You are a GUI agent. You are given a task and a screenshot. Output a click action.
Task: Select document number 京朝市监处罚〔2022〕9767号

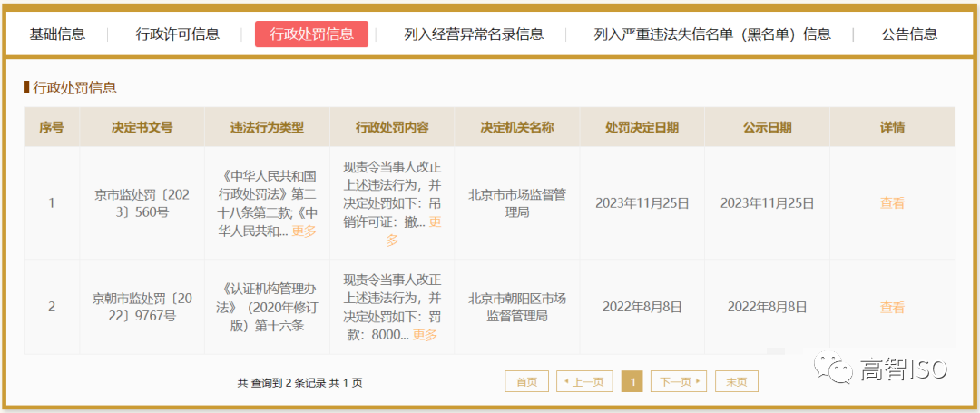142,307
